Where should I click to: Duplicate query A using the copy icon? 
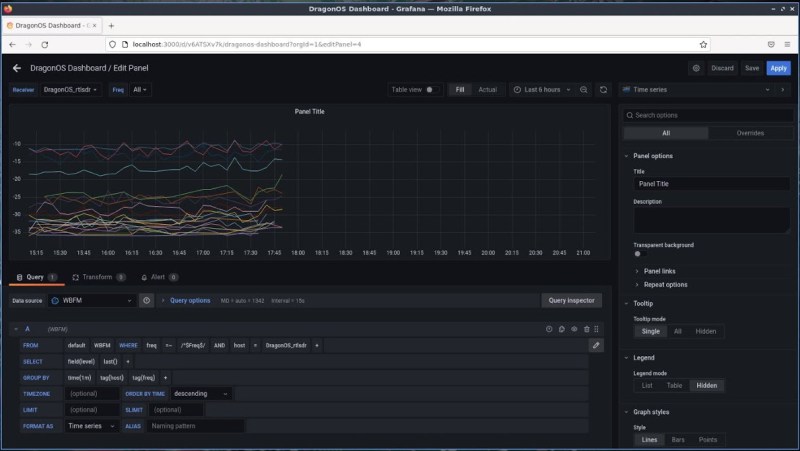coord(561,328)
